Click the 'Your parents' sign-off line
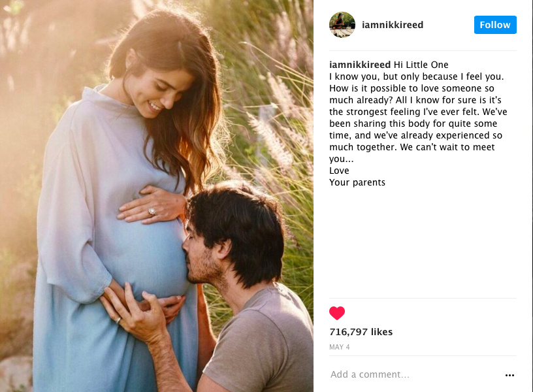 coord(357,182)
